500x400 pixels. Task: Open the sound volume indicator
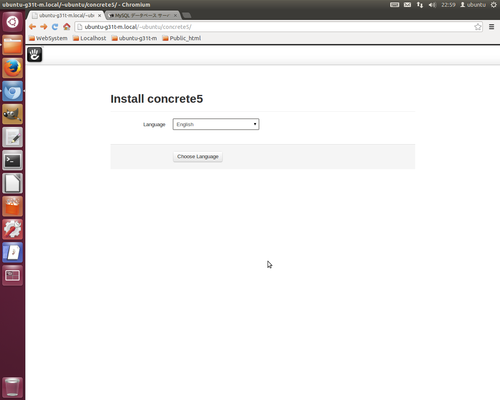432,5
